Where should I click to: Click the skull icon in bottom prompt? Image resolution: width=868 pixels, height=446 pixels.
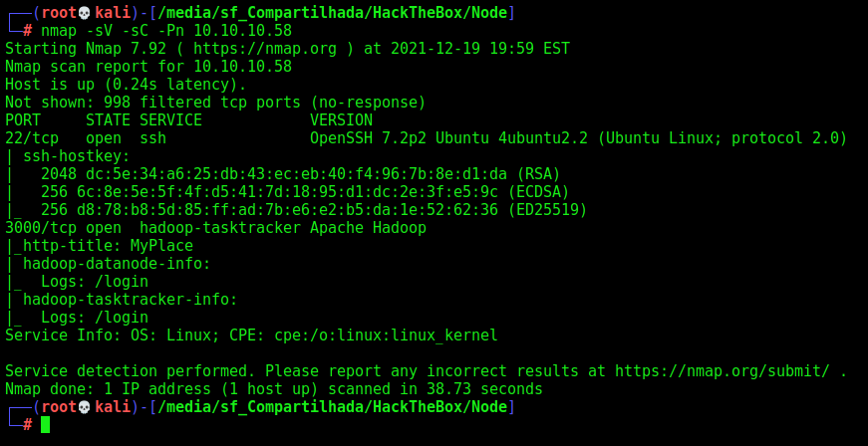tap(84, 407)
